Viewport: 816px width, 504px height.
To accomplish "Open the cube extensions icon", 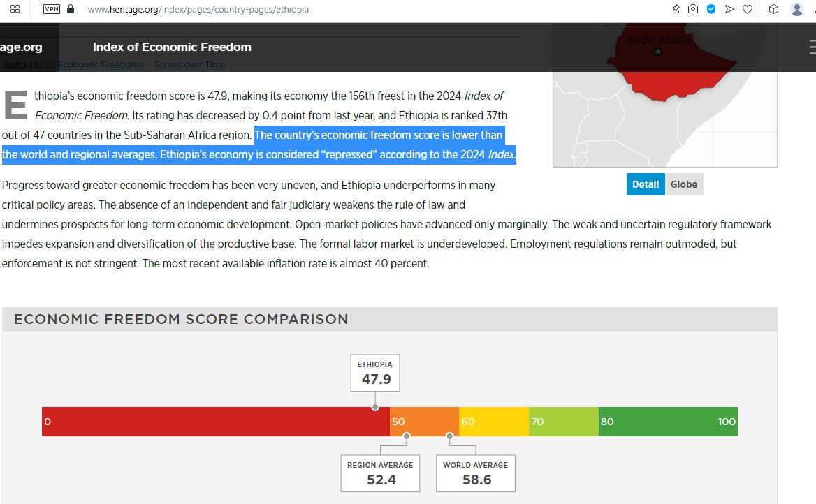I will click(x=774, y=9).
